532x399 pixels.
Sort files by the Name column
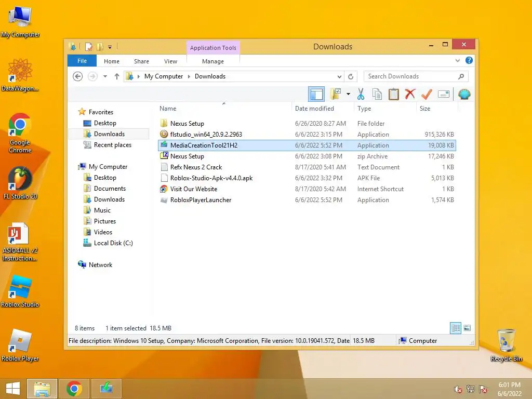[224, 109]
